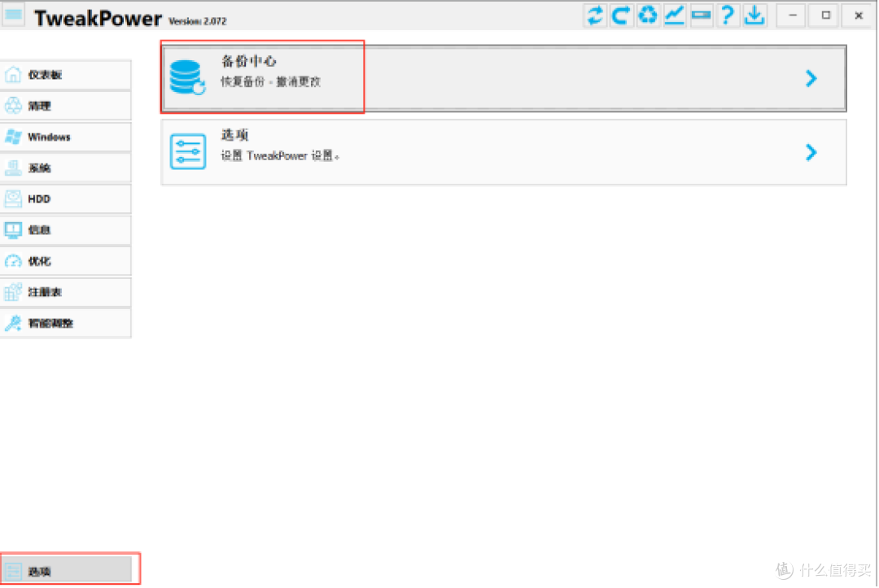The height and width of the screenshot is (588, 879).
Task: Click the two-arrow sync icon in title bar
Action: click(x=595, y=15)
